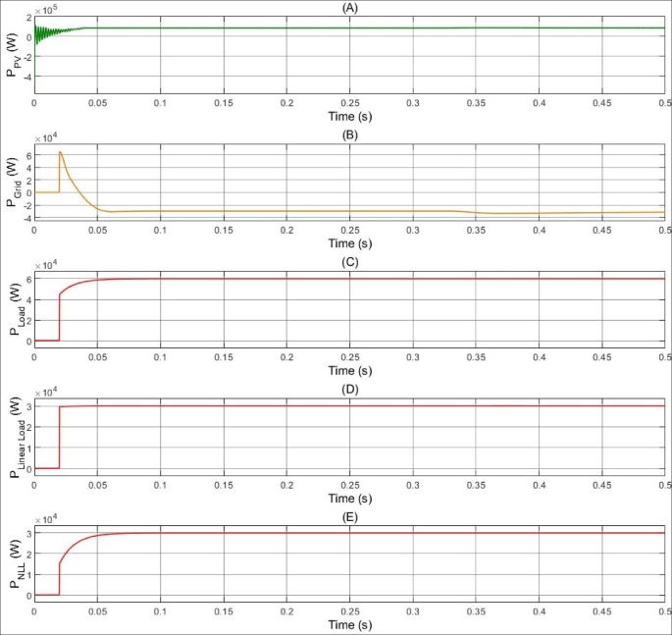Click the 0.45 x-tick label of plot (A)

click(601, 103)
